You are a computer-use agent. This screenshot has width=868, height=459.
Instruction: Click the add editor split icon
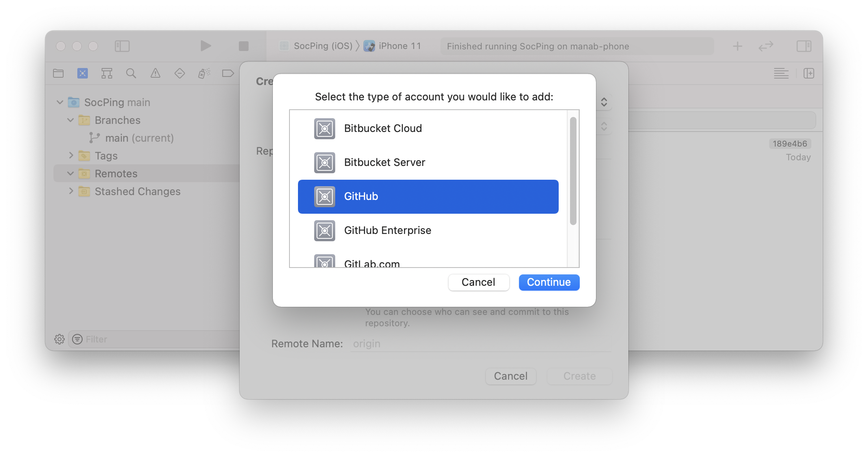(809, 73)
